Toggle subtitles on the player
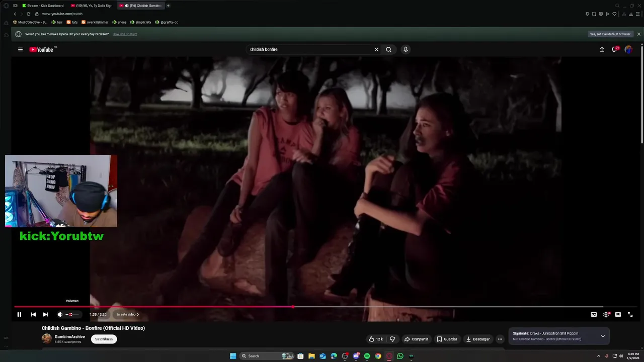The height and width of the screenshot is (362, 644). [594, 314]
